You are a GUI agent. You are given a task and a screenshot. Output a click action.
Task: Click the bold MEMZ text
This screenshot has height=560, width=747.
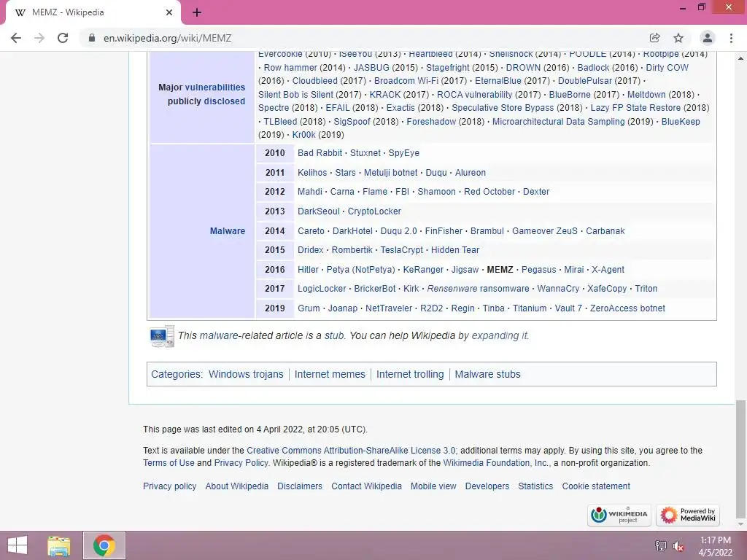pos(500,270)
